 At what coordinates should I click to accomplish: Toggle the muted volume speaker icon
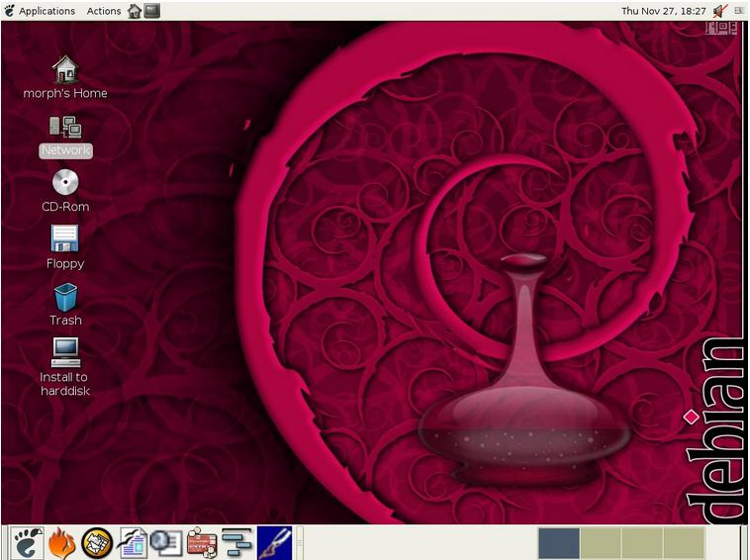pyautogui.click(x=719, y=11)
